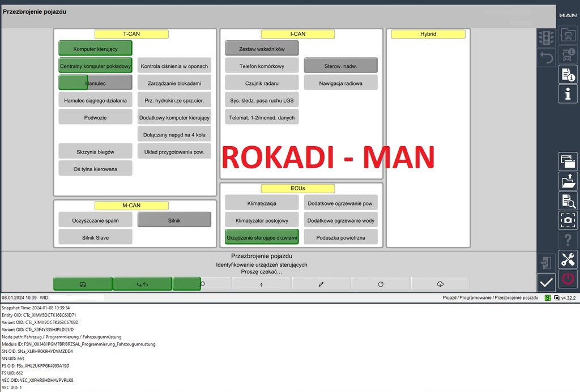
Task: Open the window switcher icon
Action: pyautogui.click(x=568, y=161)
